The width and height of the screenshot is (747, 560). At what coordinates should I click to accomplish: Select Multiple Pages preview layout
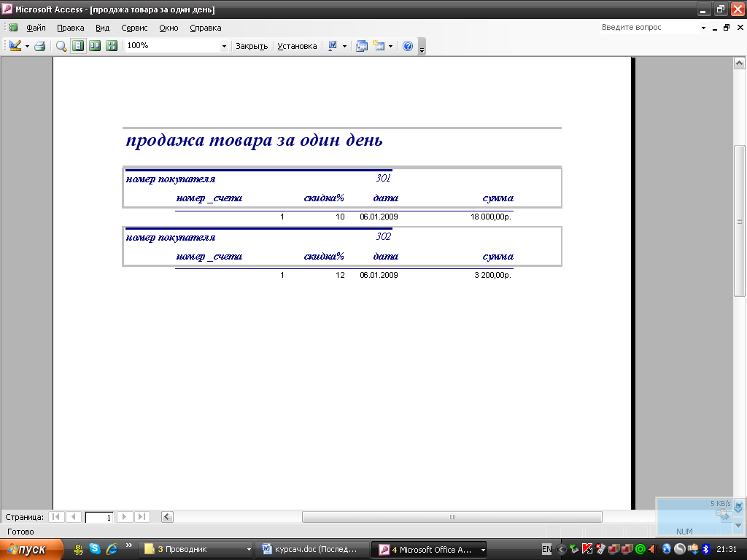112,46
